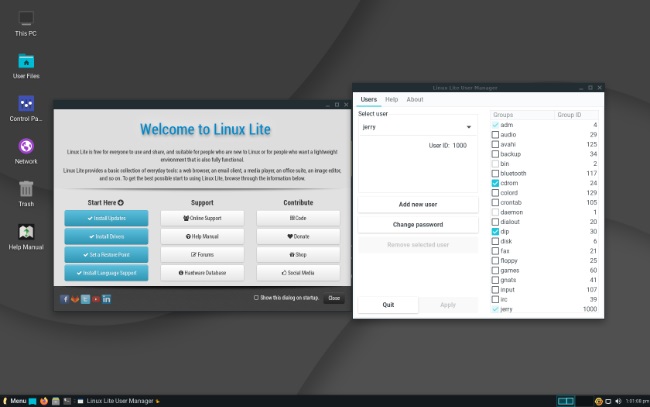Open Network desktop icon
Viewport: 650px width, 407px height.
click(26, 151)
